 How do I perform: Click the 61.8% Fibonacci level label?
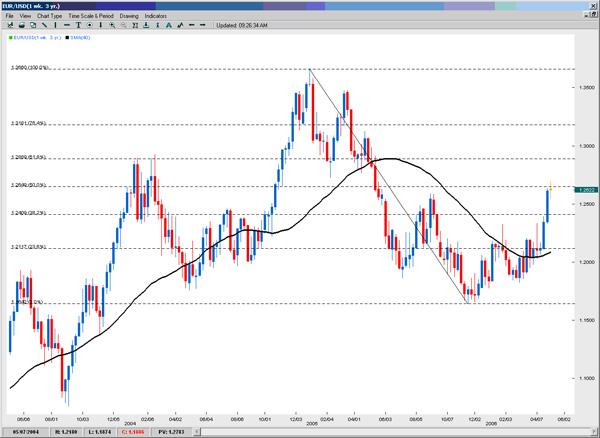tap(29, 157)
